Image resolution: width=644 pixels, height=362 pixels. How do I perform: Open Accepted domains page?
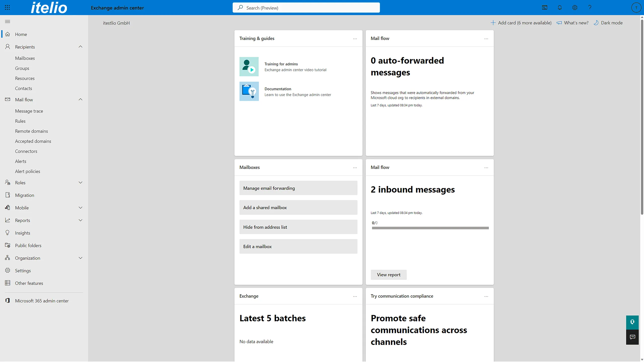[x=33, y=141]
